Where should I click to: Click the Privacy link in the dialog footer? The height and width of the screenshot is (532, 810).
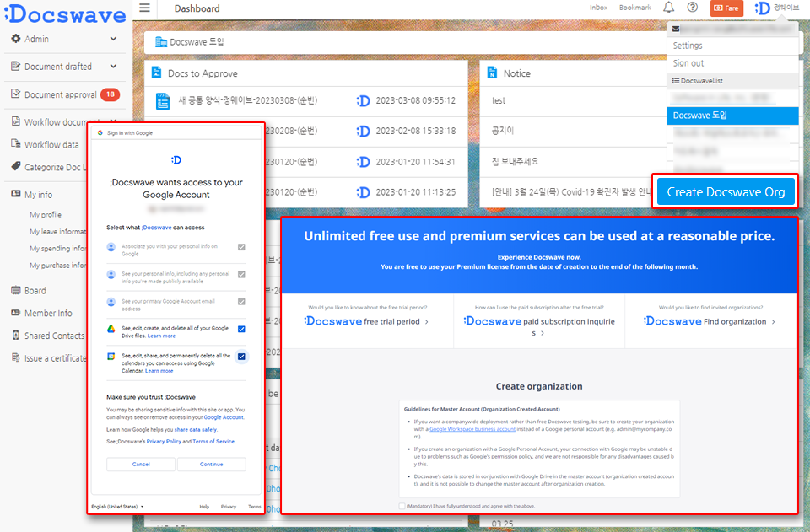tap(229, 507)
